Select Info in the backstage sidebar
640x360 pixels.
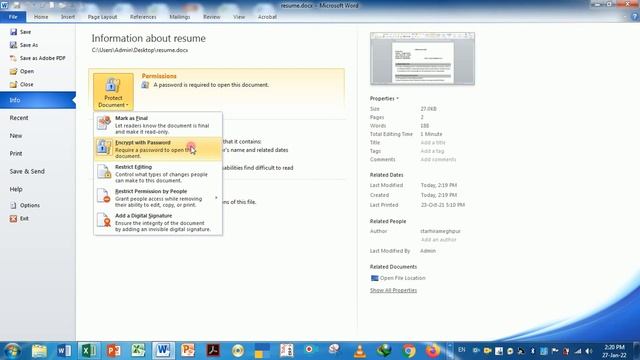38,100
